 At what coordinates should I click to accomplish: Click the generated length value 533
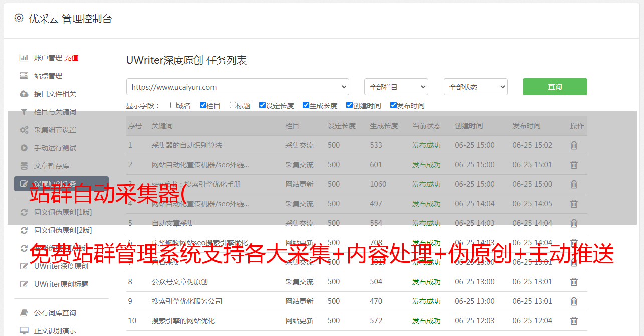click(376, 145)
